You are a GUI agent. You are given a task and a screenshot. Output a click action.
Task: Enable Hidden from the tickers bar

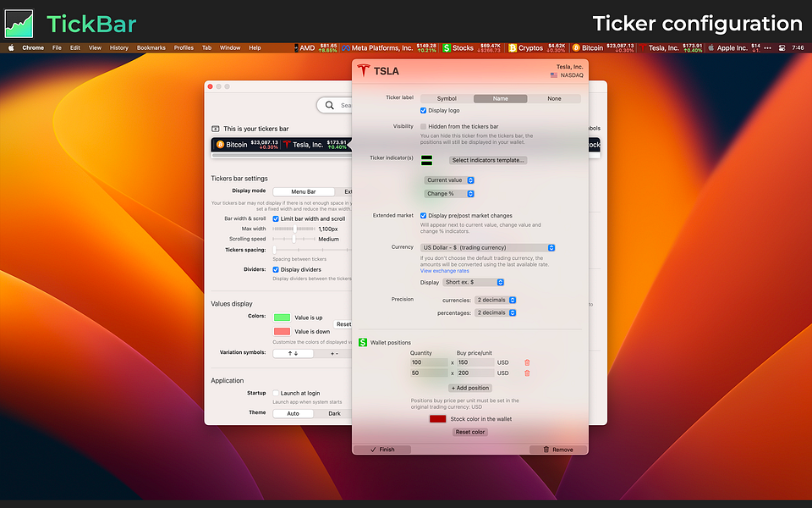pos(424,126)
